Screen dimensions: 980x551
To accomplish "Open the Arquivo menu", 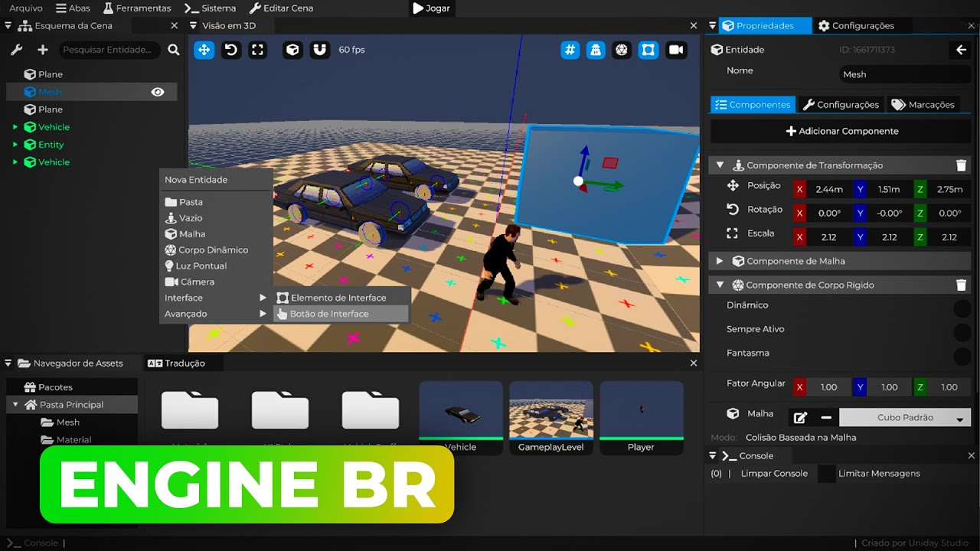I will (26, 8).
